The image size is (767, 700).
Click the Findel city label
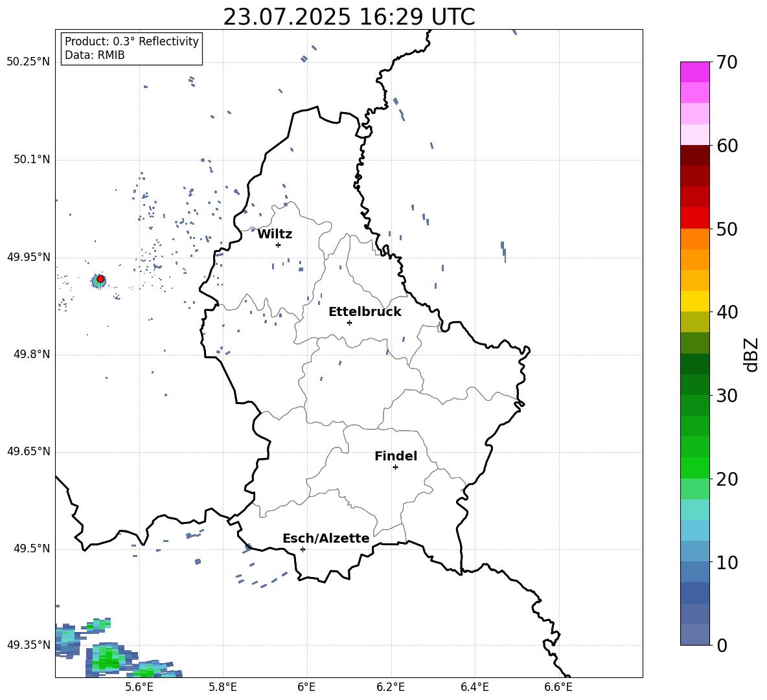click(396, 457)
